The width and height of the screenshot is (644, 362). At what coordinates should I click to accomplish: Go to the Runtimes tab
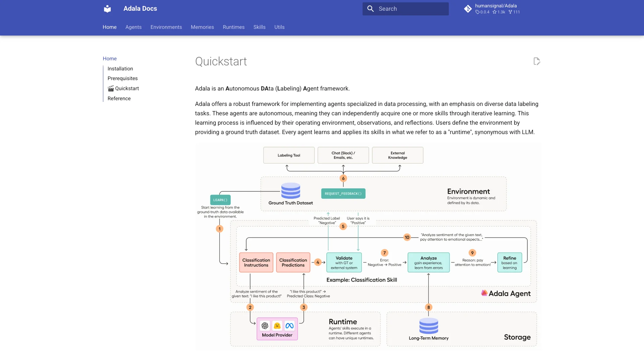(x=233, y=27)
